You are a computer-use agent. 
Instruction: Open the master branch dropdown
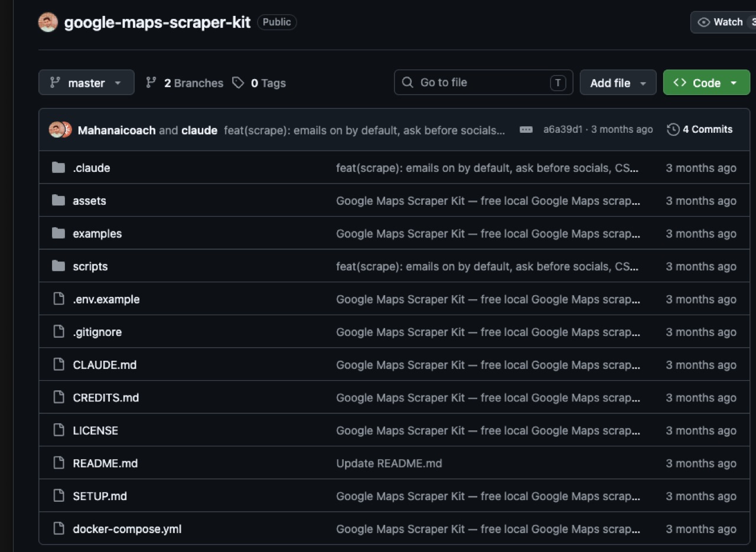point(86,83)
